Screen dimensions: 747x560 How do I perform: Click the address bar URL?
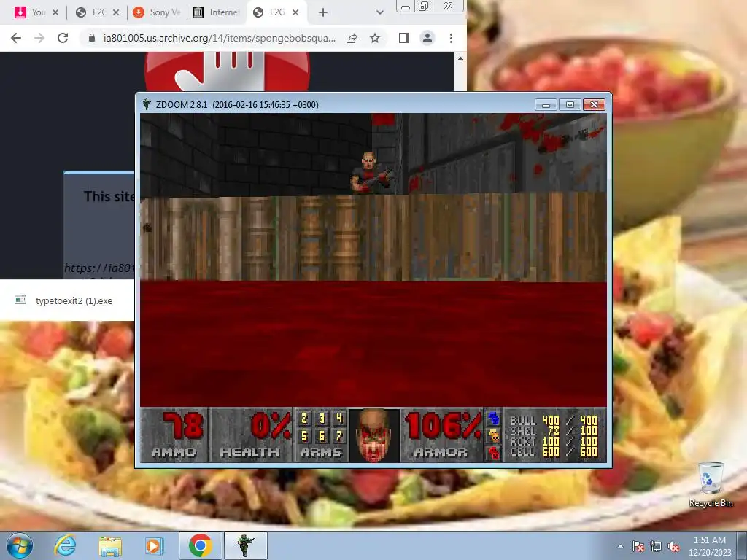(x=219, y=38)
